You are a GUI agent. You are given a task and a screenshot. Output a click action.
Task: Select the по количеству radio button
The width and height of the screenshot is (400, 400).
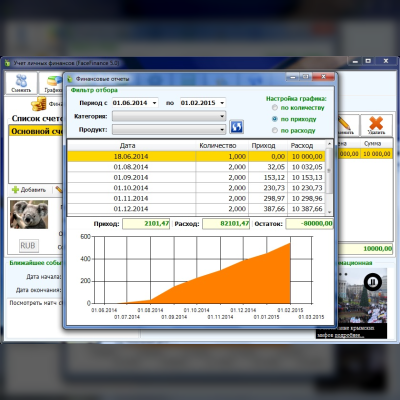275,108
